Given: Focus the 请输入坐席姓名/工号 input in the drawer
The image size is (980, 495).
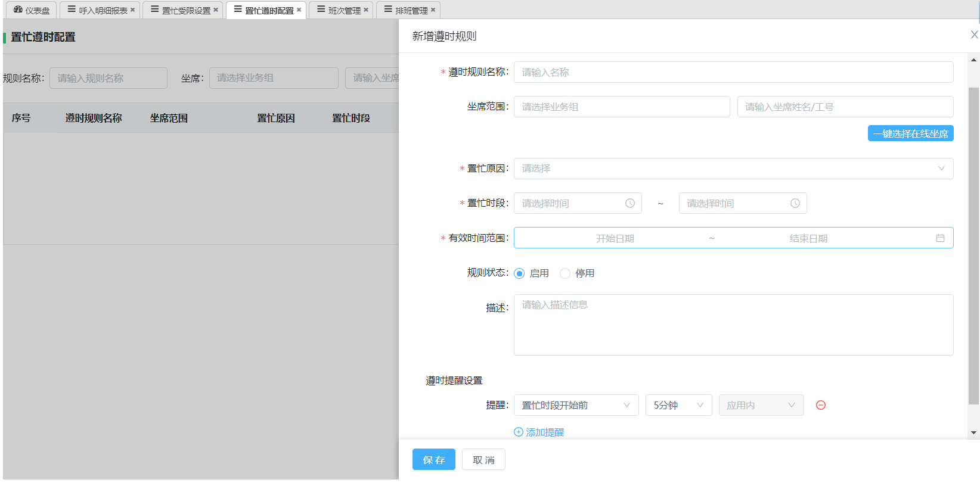Looking at the screenshot, I should pos(845,107).
